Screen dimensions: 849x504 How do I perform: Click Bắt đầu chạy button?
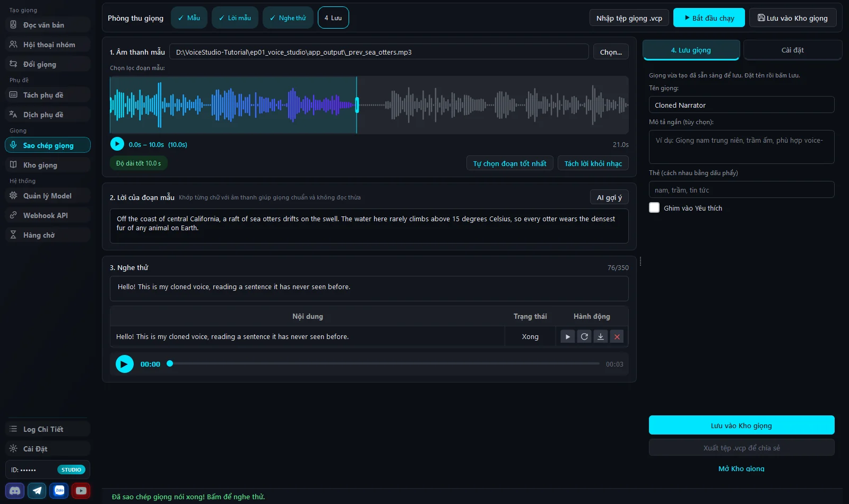(x=709, y=18)
